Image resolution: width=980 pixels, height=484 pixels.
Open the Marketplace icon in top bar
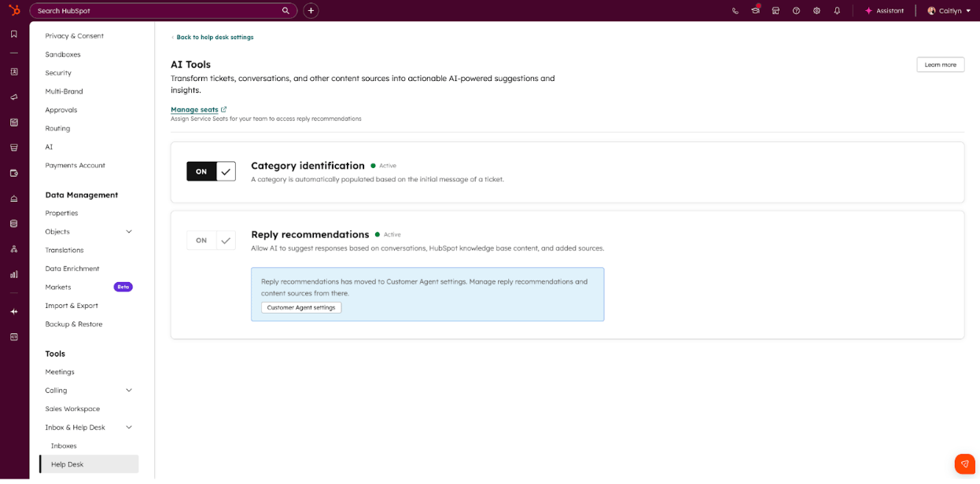776,11
